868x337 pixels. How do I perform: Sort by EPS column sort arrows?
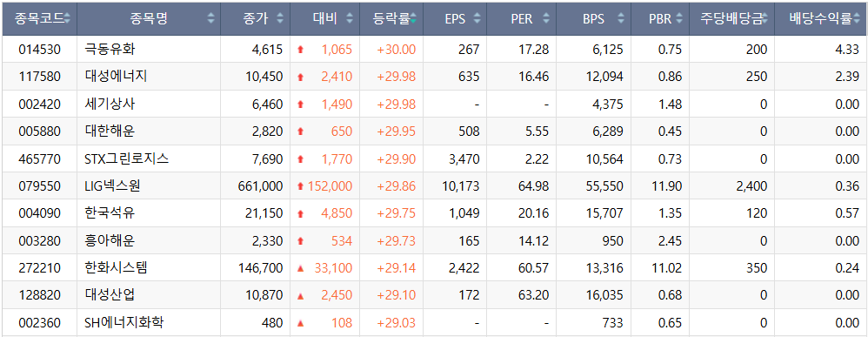point(477,19)
